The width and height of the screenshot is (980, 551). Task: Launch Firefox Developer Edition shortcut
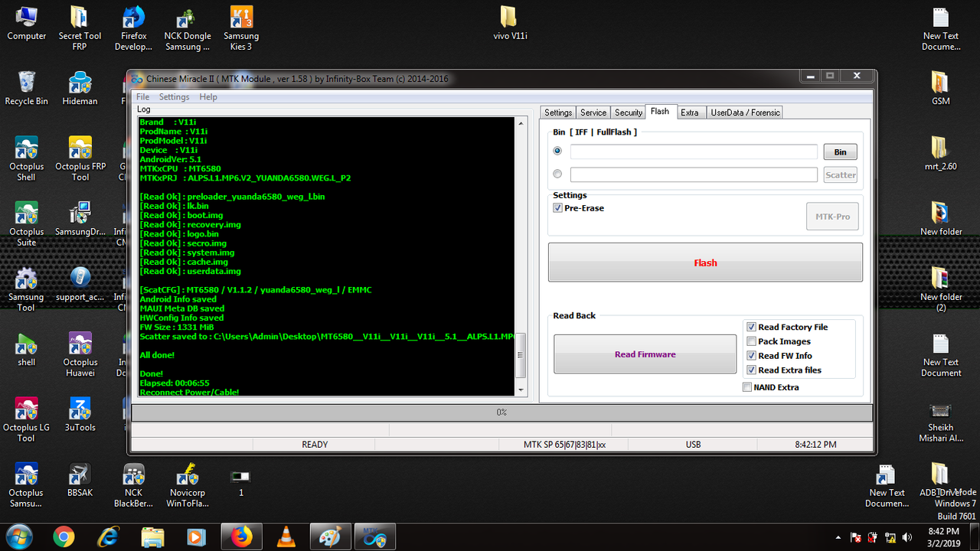coord(134,28)
